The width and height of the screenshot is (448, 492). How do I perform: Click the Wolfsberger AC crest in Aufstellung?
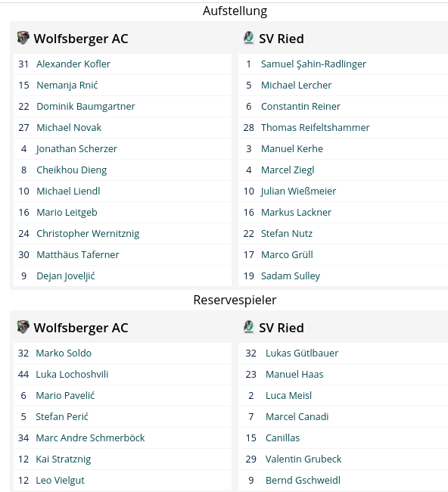[23, 38]
